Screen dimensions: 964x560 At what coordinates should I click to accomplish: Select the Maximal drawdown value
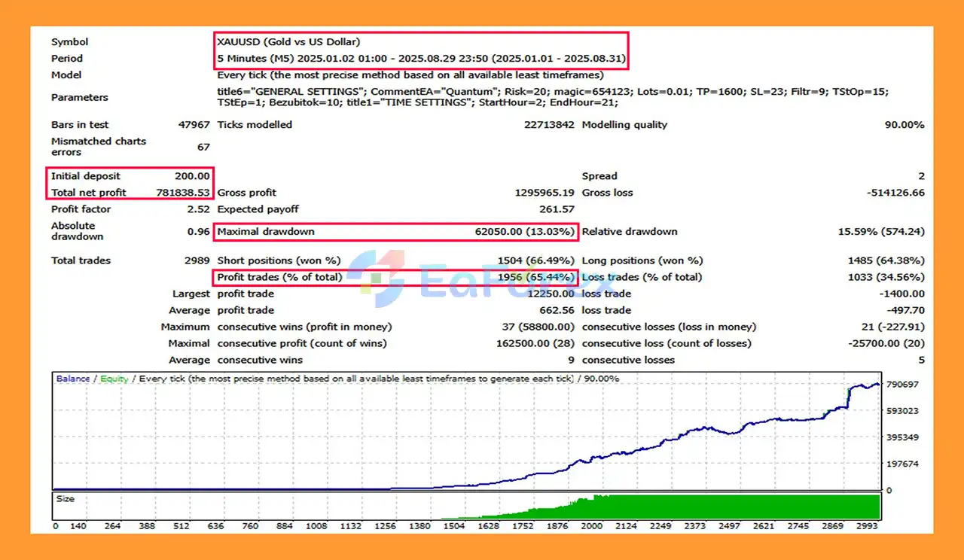pyautogui.click(x=525, y=232)
